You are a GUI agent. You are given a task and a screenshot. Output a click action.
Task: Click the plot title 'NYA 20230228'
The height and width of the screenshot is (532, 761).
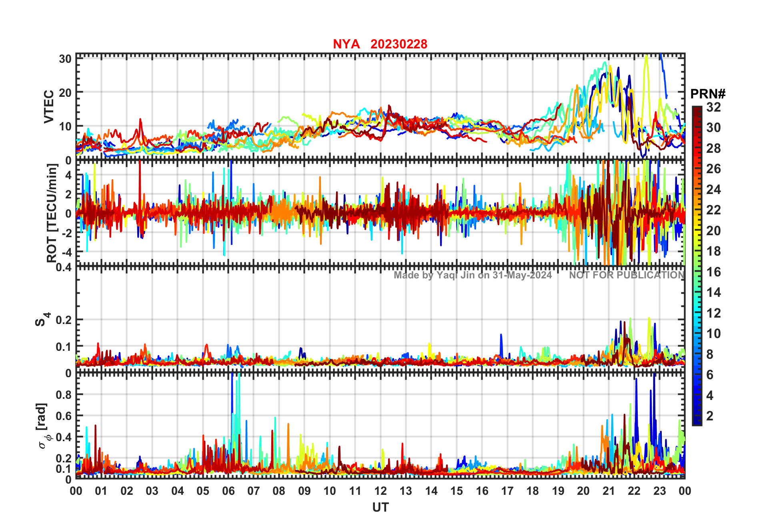tap(380, 44)
